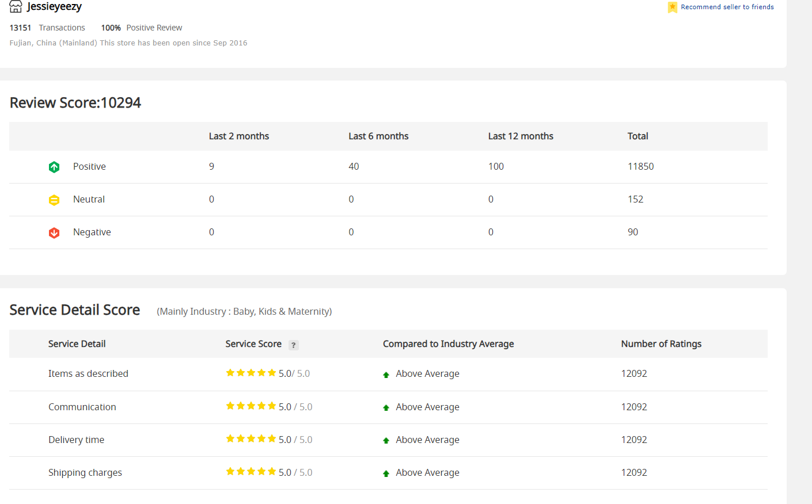This screenshot has width=812, height=504.
Task: Click Above Average text in Items as described row
Action: coord(428,374)
